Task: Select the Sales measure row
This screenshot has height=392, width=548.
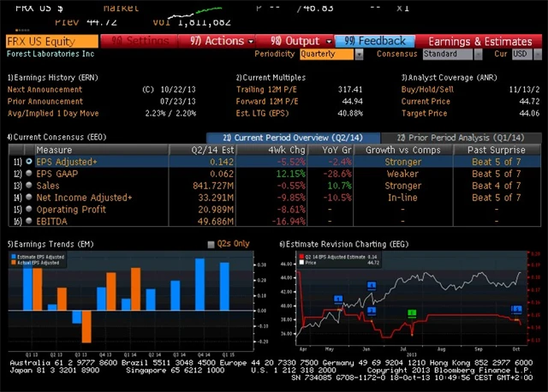Action: (48, 185)
